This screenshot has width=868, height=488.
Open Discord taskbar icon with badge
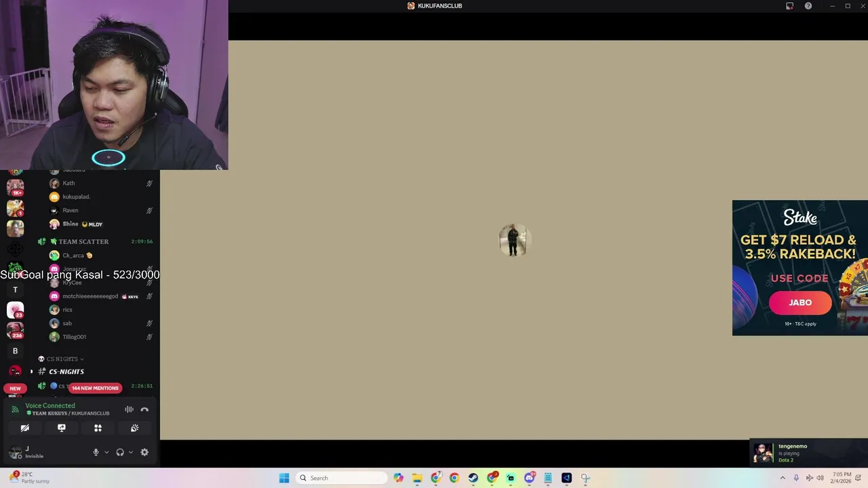pyautogui.click(x=530, y=478)
